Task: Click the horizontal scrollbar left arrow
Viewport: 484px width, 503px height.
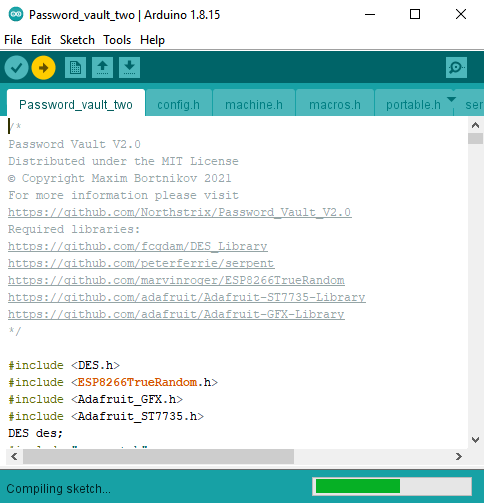Action: point(14,456)
